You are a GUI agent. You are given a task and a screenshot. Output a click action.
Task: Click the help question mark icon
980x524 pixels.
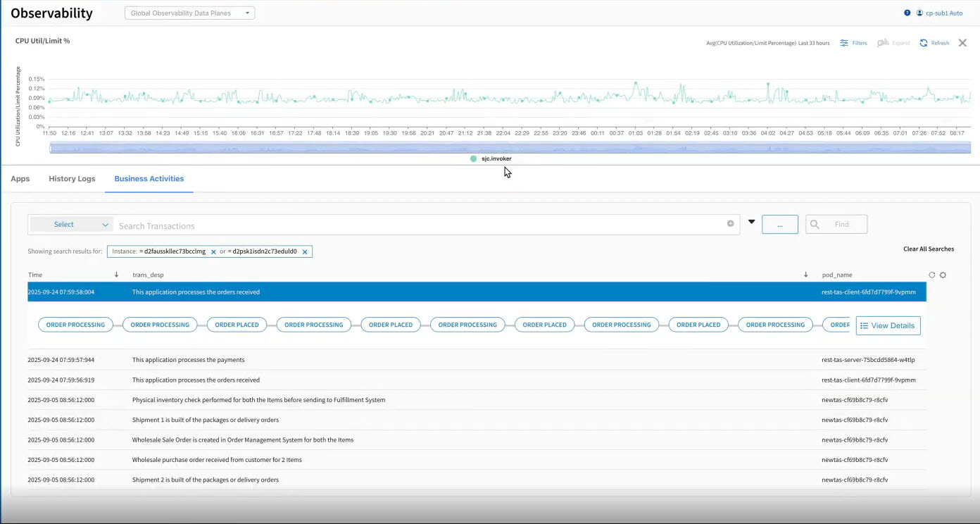(907, 13)
